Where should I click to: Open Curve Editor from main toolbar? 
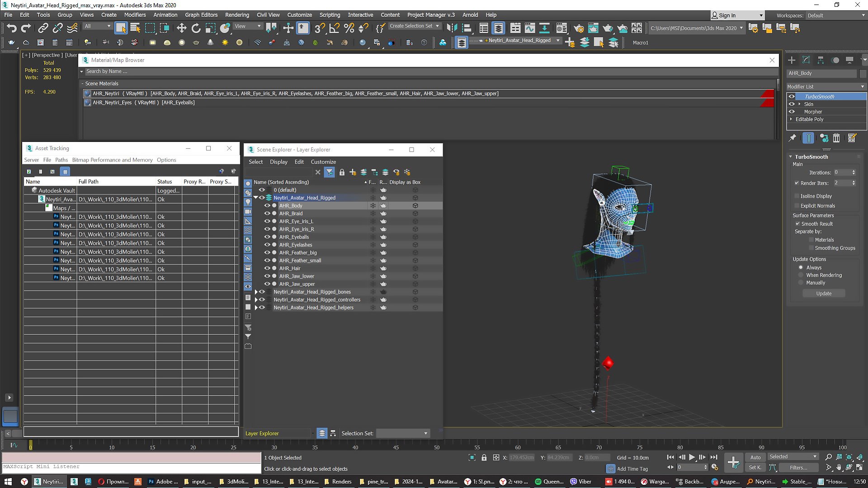point(529,28)
